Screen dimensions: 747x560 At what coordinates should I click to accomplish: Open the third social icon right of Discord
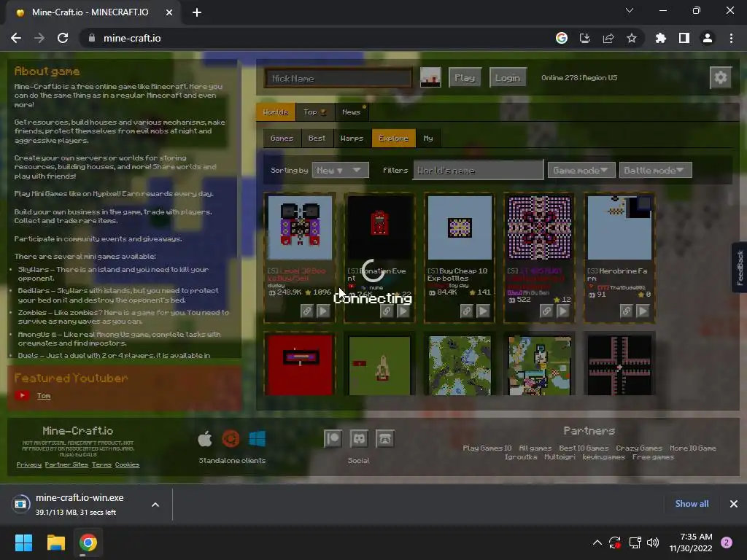point(385,438)
